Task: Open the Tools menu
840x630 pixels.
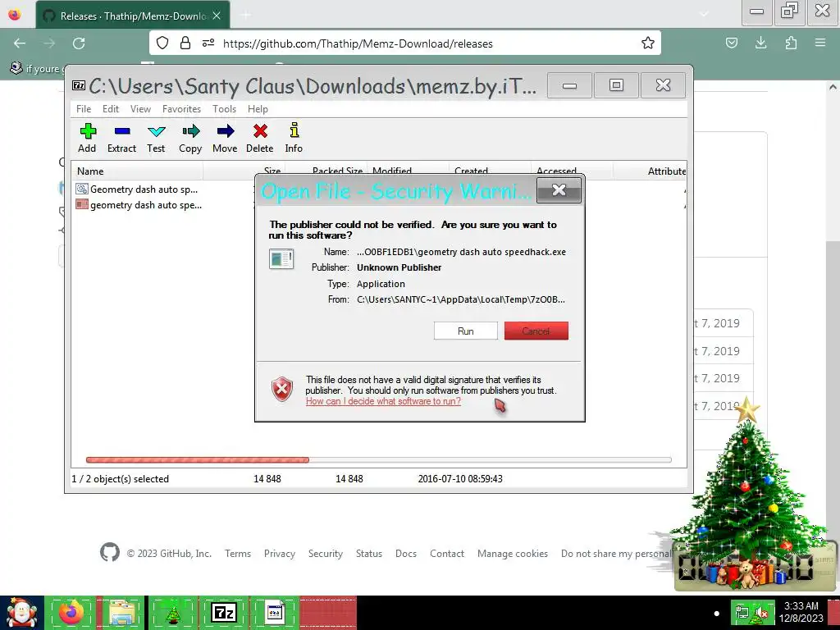Action: coord(224,109)
